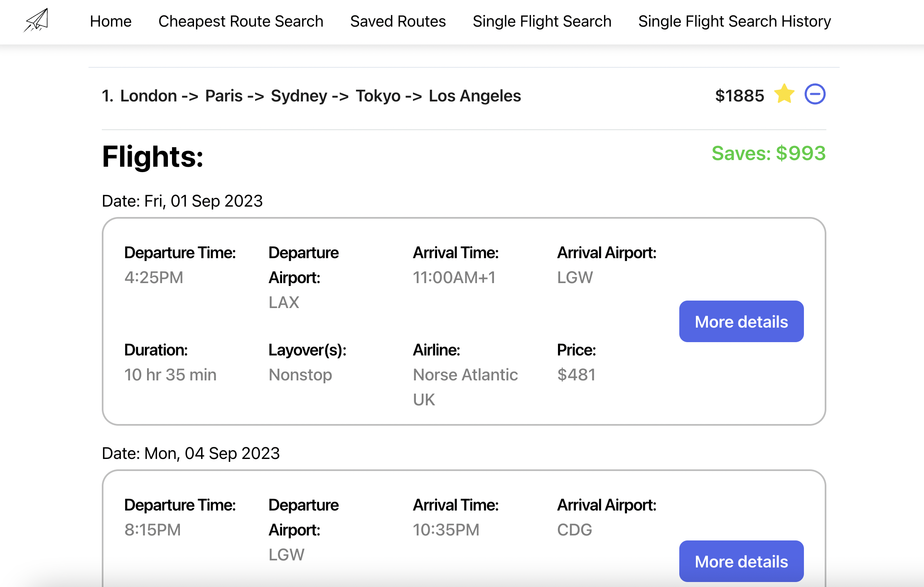Open the Home nav item

point(111,21)
